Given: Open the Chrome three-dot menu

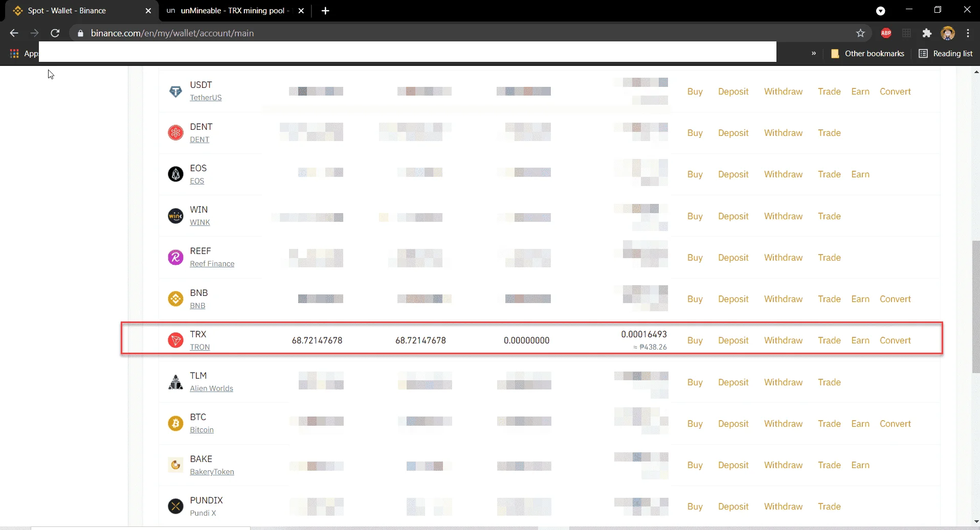Looking at the screenshot, I should point(968,33).
